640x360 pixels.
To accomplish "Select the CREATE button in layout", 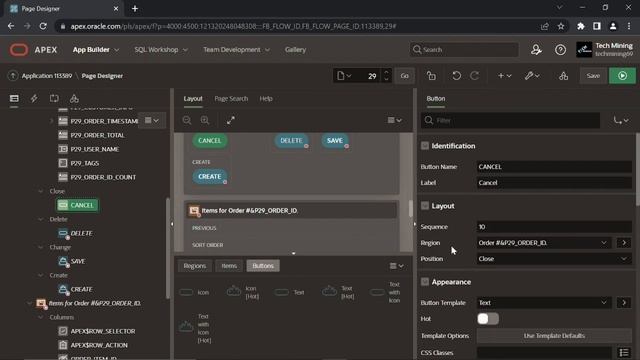I will click(209, 176).
